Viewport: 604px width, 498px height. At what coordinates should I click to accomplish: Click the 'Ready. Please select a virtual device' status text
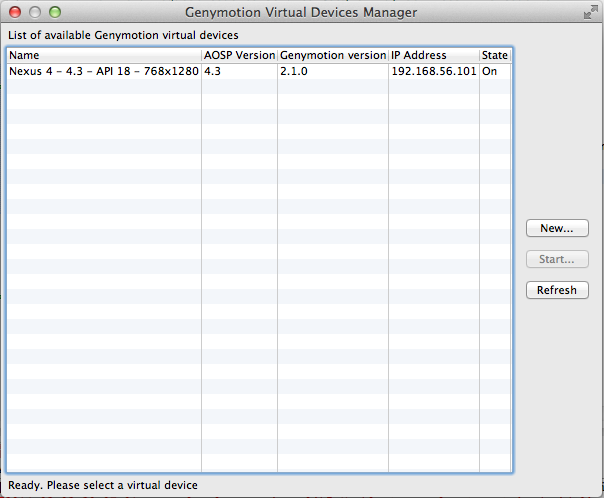103,485
